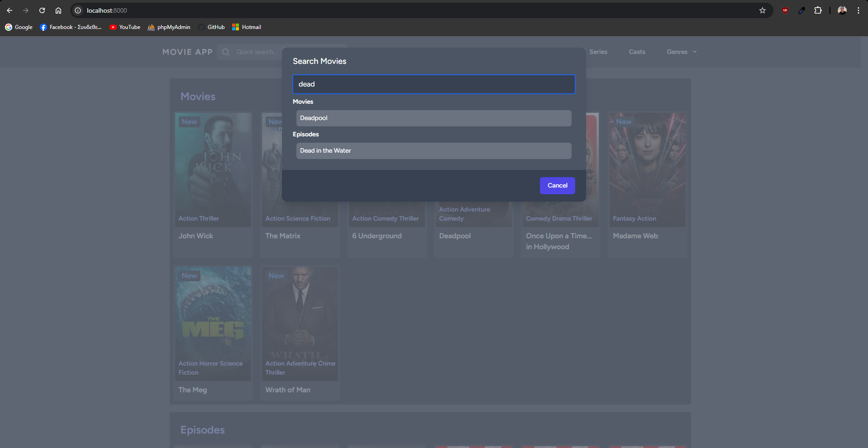The height and width of the screenshot is (448, 868).
Task: Open the Casts nav item
Action: coord(637,52)
